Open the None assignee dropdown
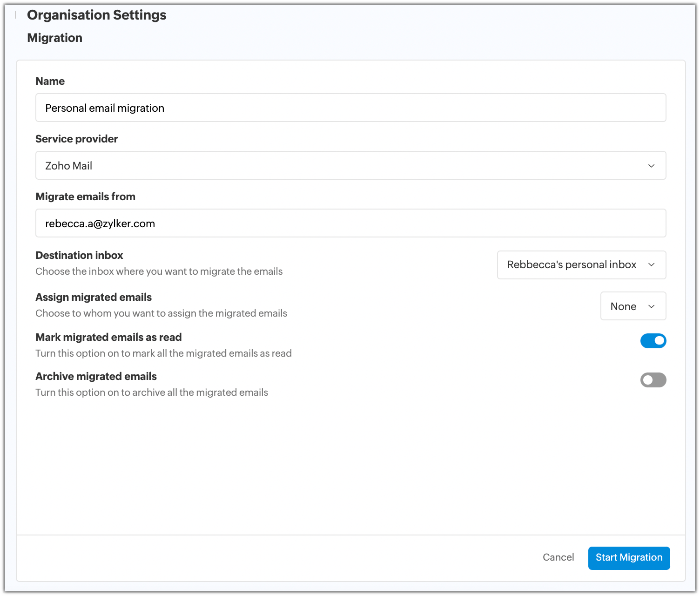 624,306
